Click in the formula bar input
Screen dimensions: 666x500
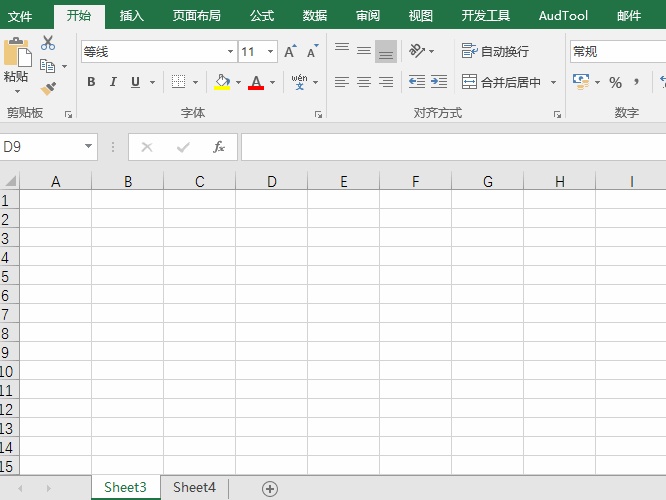tap(454, 147)
